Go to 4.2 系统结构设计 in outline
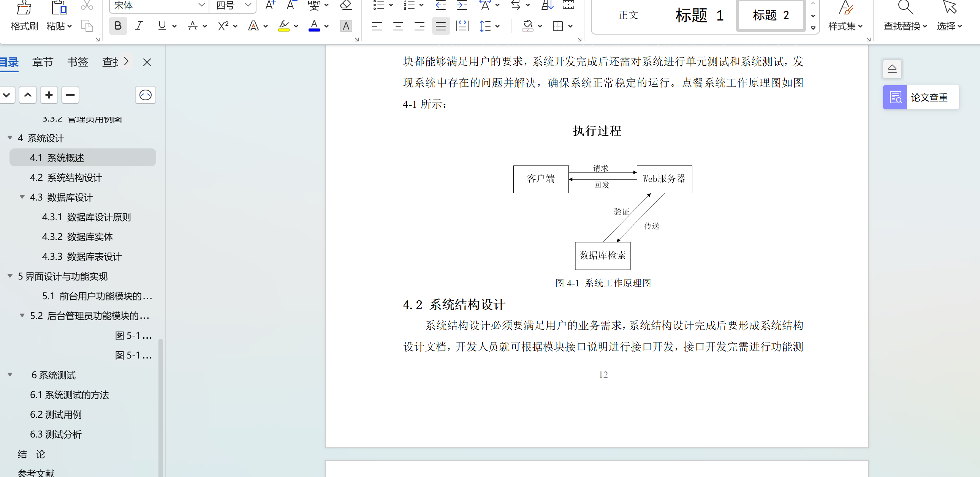Image resolution: width=980 pixels, height=477 pixels. [x=66, y=177]
